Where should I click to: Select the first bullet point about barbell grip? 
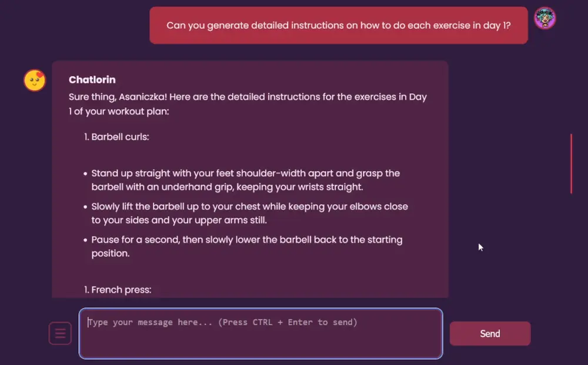tap(246, 180)
